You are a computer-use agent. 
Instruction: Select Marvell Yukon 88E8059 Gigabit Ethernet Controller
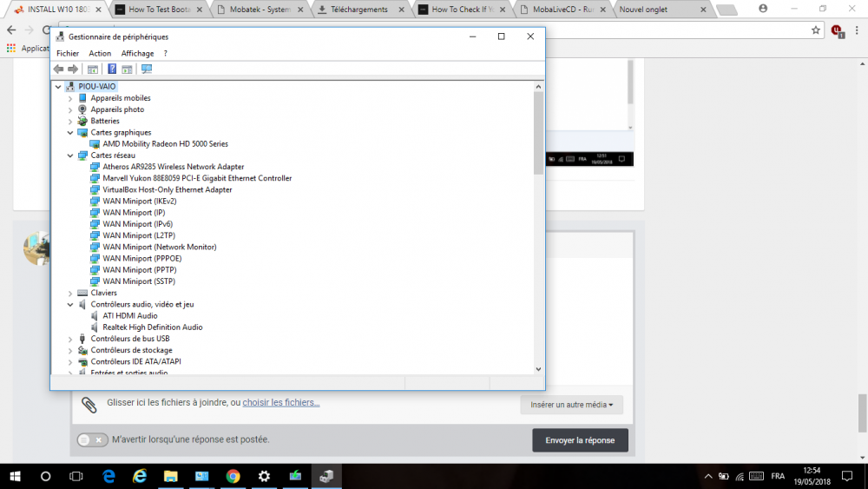click(x=197, y=178)
